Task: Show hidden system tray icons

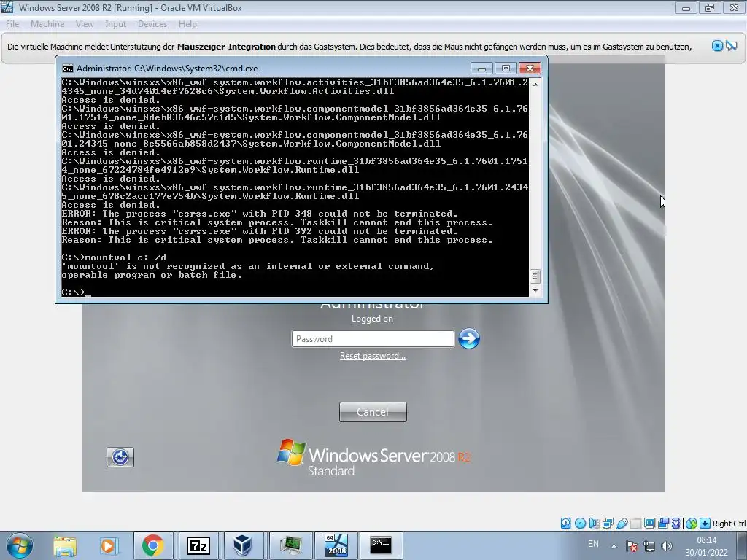Action: pos(614,546)
